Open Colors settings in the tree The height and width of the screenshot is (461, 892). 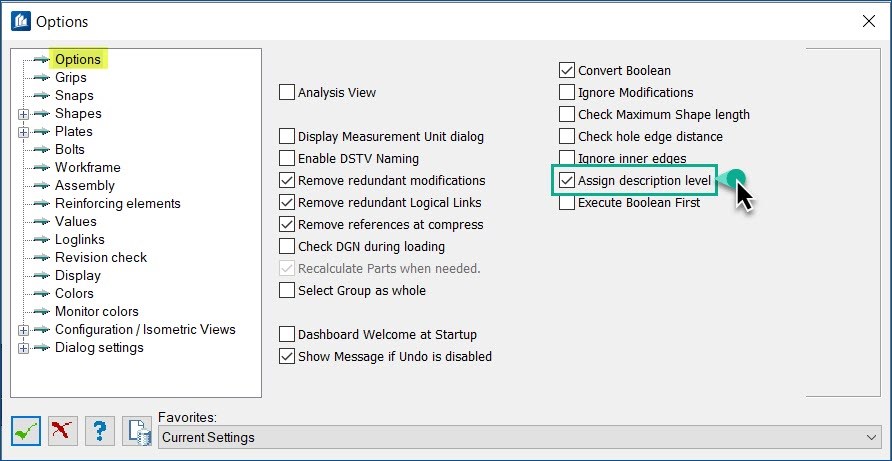[x=74, y=294]
